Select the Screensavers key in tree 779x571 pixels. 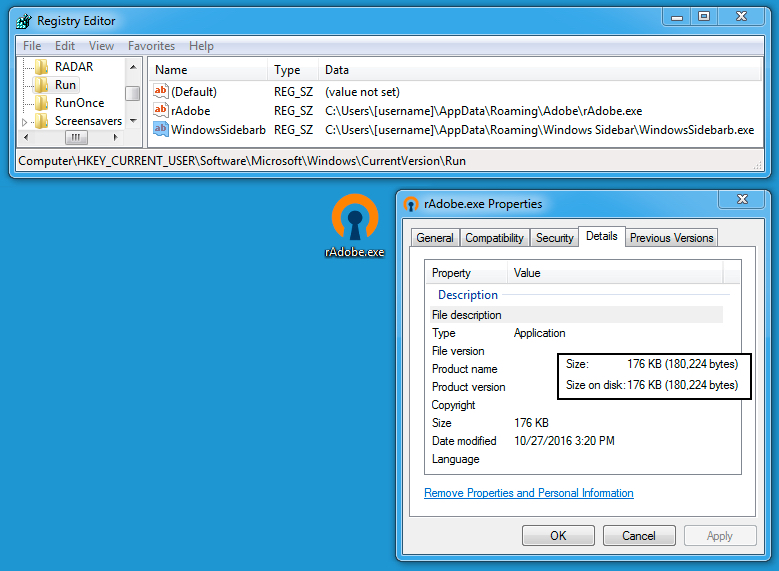88,121
